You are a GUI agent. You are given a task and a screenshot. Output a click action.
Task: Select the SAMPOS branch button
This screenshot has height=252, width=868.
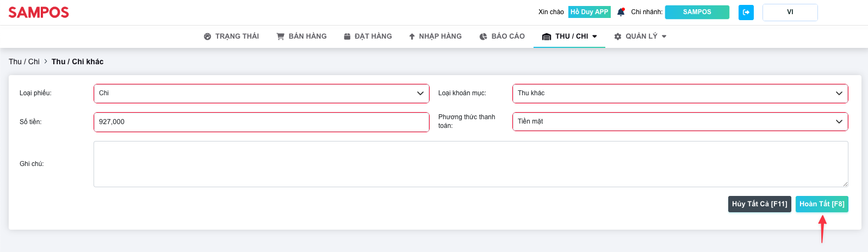click(x=697, y=12)
